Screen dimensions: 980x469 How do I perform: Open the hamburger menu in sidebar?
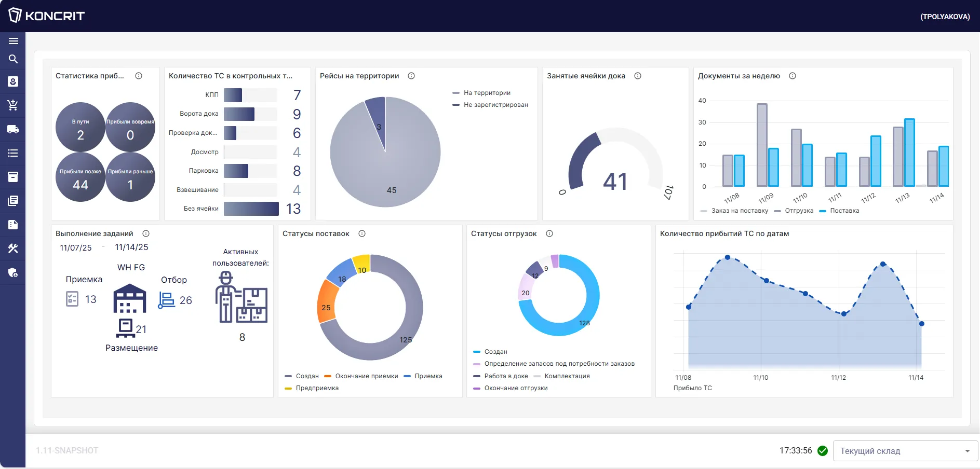[13, 41]
